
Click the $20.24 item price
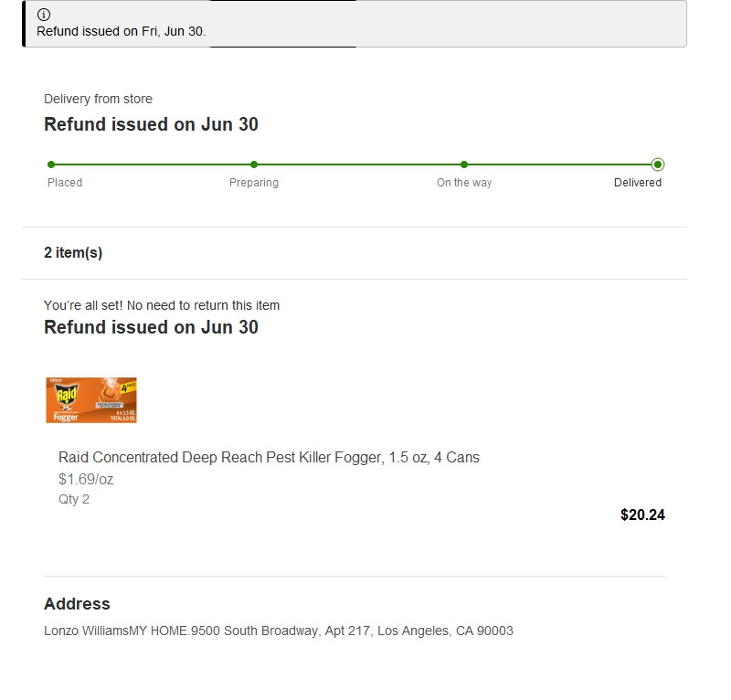642,514
